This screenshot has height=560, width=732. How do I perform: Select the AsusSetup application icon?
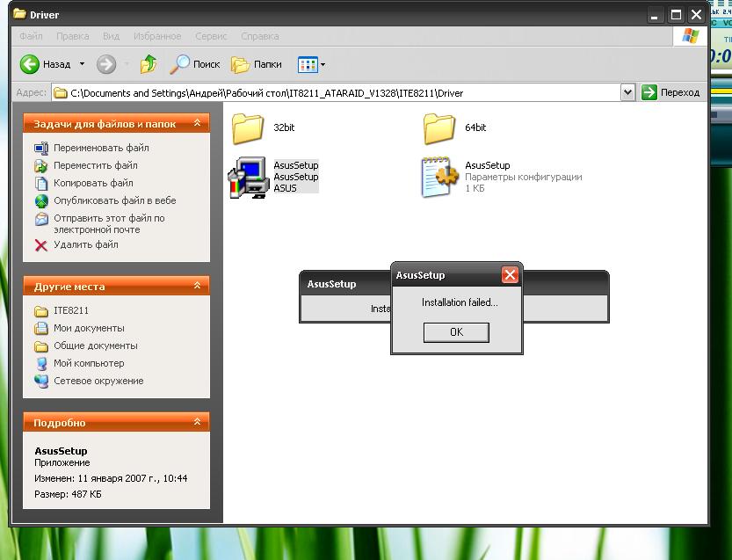[248, 177]
